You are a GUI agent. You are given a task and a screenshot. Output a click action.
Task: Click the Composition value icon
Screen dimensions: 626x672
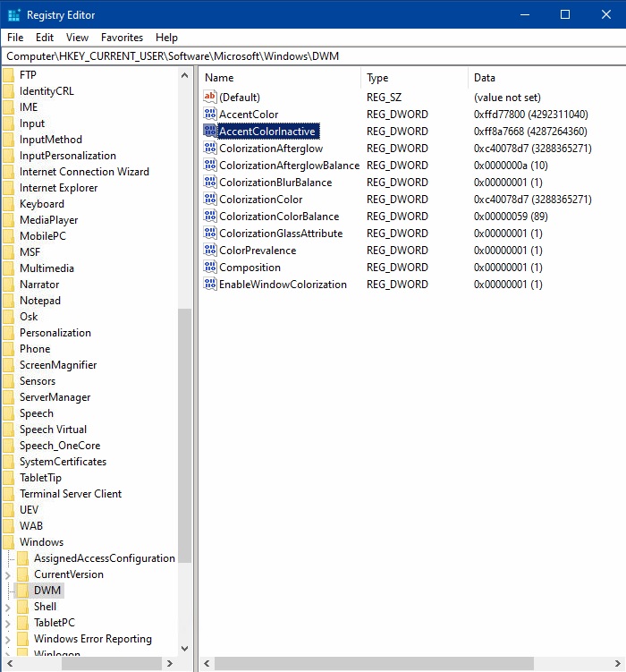tap(210, 267)
